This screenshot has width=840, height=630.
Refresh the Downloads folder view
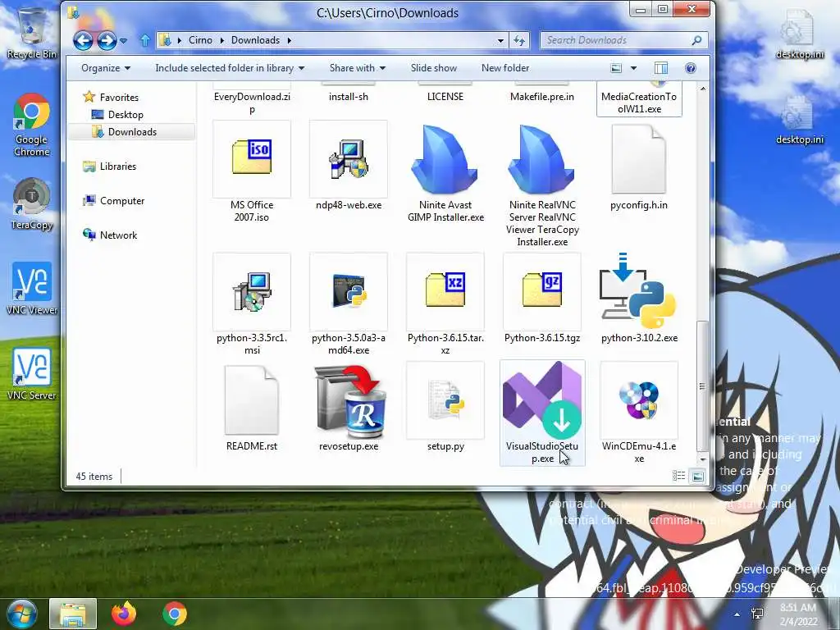pyautogui.click(x=519, y=40)
